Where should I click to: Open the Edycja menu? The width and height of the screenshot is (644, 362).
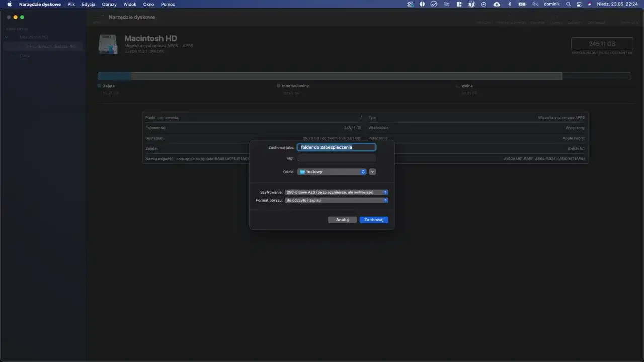click(x=89, y=4)
